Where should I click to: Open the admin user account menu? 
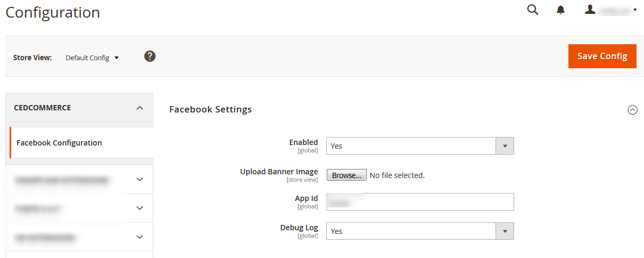click(611, 10)
